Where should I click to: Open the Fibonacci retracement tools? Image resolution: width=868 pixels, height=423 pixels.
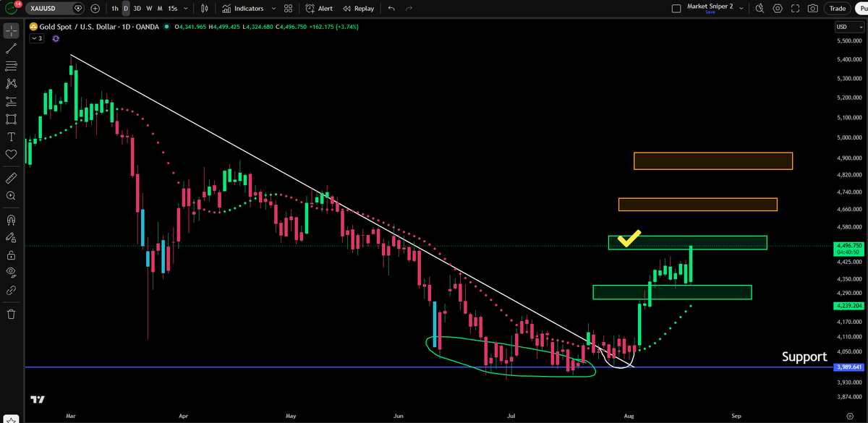12,66
